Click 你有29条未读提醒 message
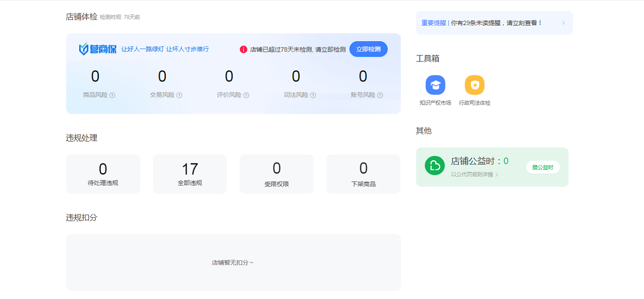The height and width of the screenshot is (299, 644). click(x=496, y=23)
